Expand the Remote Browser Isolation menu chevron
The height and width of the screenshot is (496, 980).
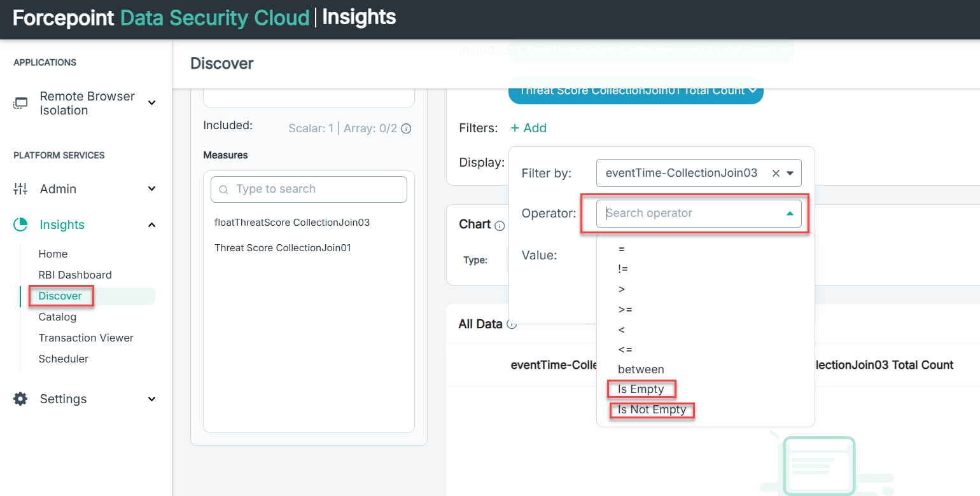tap(151, 103)
